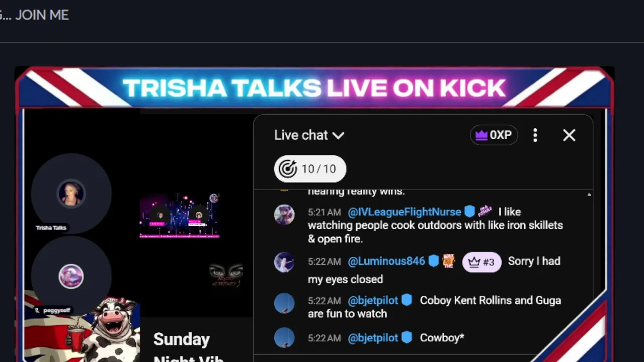Image resolution: width=644 pixels, height=362 pixels.
Task: Click the #3 crown rank badge
Action: (x=481, y=262)
